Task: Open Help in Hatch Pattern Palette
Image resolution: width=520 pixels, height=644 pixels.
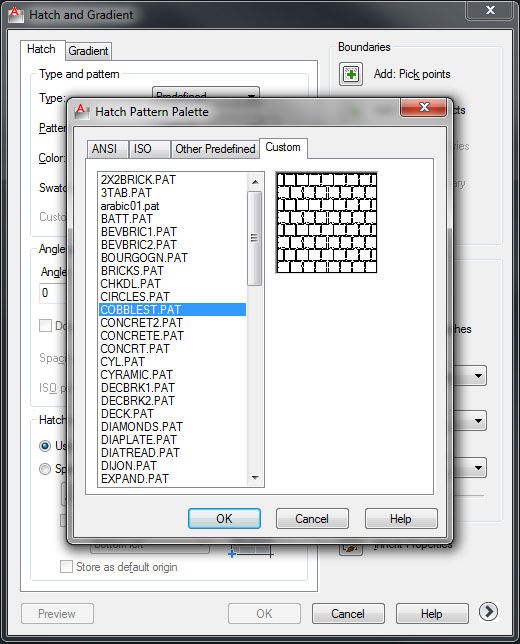Action: click(x=401, y=519)
